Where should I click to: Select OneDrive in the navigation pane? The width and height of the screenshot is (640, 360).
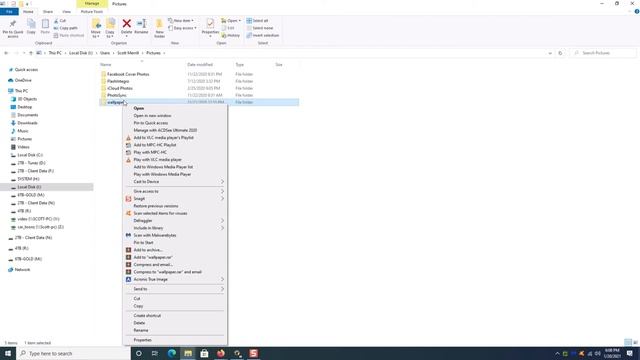click(23, 80)
